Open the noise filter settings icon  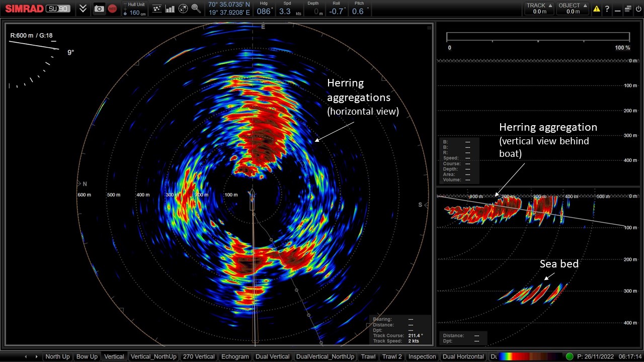pos(157,9)
